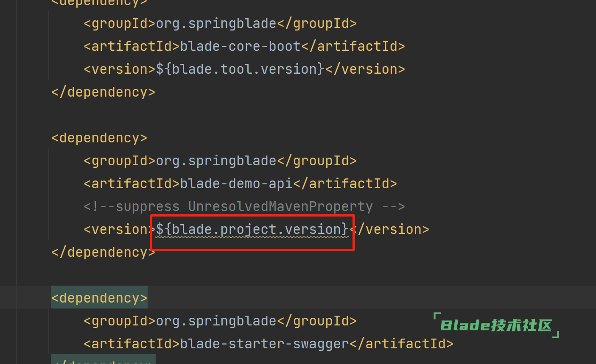Click the highlighted opening dependency tag
Viewport: 596px width, 364px height.
coord(99,298)
